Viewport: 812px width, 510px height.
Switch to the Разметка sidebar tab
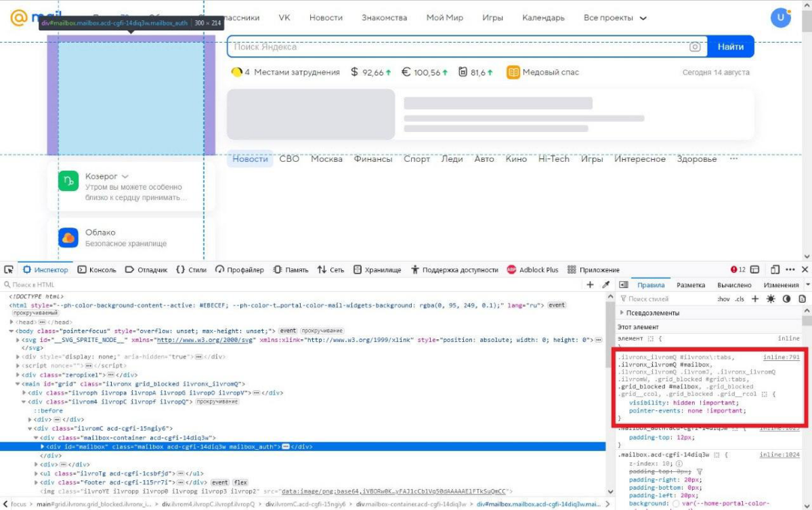[691, 284]
